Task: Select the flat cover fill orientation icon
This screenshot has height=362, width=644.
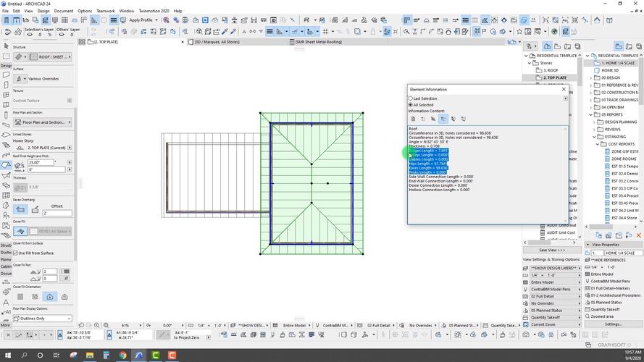Action: 20,297
